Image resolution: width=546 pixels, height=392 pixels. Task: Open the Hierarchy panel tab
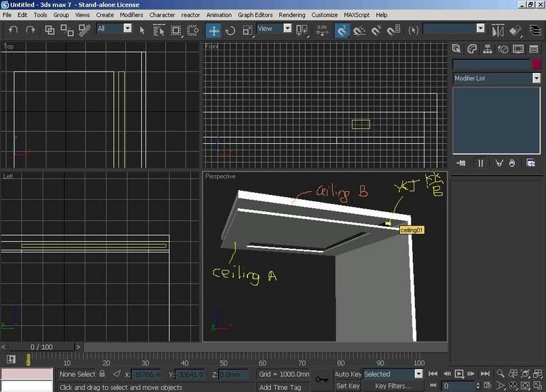click(487, 49)
